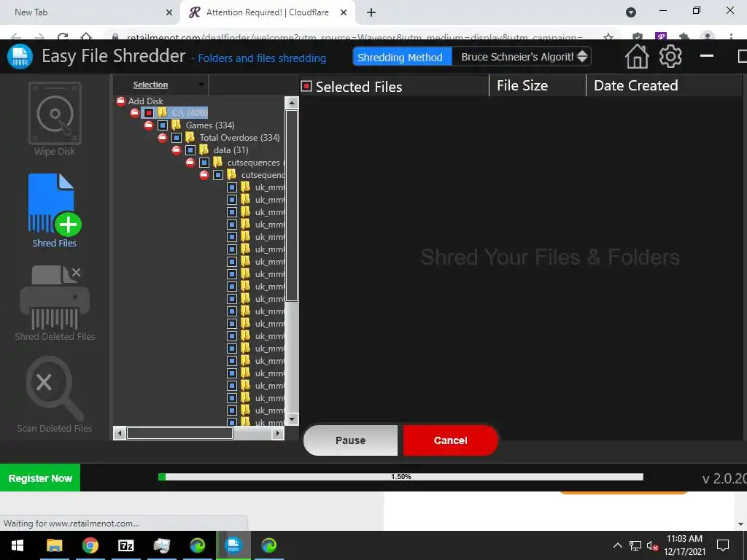Viewport: 747px width, 560px height.
Task: Select the Shred Files tool
Action: [55, 211]
